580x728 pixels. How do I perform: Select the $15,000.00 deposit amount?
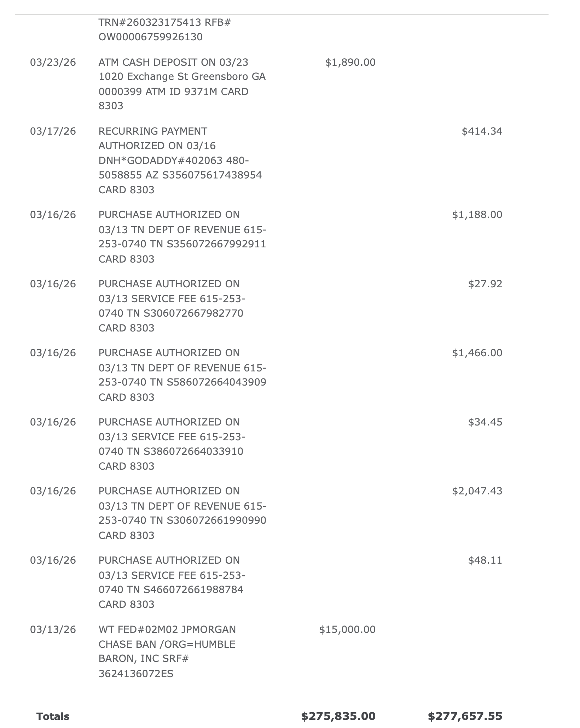347,630
